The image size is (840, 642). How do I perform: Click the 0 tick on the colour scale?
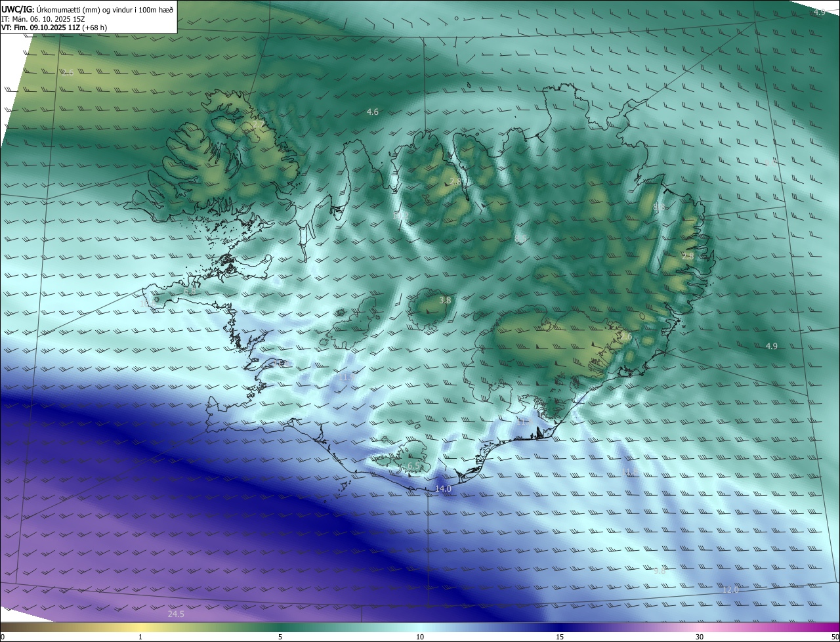coord(3,637)
